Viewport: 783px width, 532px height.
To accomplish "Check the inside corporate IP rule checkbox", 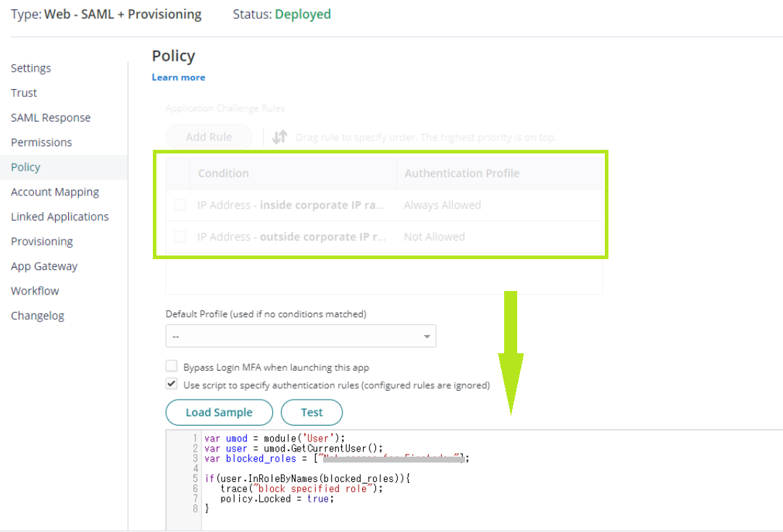I will pyautogui.click(x=180, y=205).
